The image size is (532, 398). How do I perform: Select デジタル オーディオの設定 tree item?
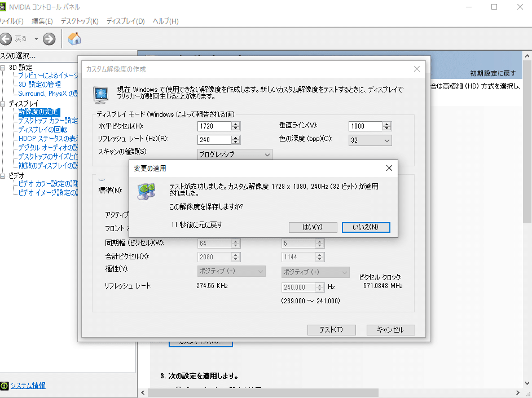coord(48,148)
